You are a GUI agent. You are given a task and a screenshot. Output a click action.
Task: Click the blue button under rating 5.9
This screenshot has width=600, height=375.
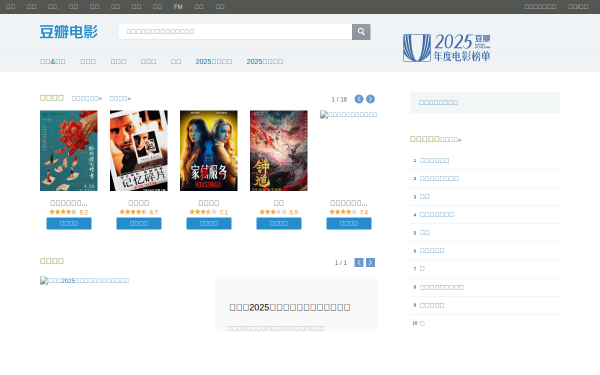[279, 223]
